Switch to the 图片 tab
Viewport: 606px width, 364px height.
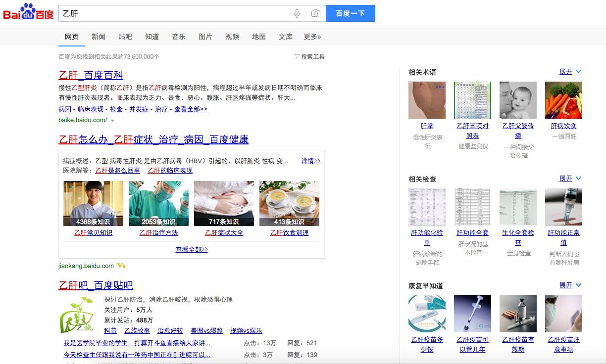pyautogui.click(x=205, y=37)
